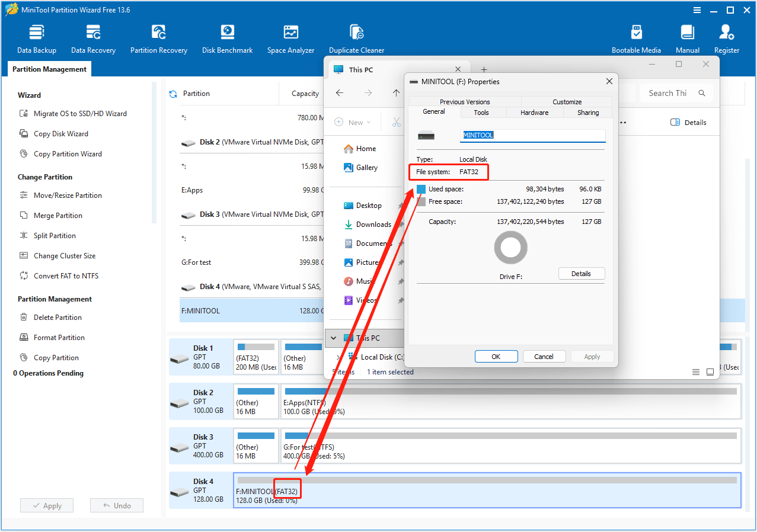Select G:For test block on Disk 3
Image resolution: width=757 pixels, height=532 pixels.
(510, 446)
